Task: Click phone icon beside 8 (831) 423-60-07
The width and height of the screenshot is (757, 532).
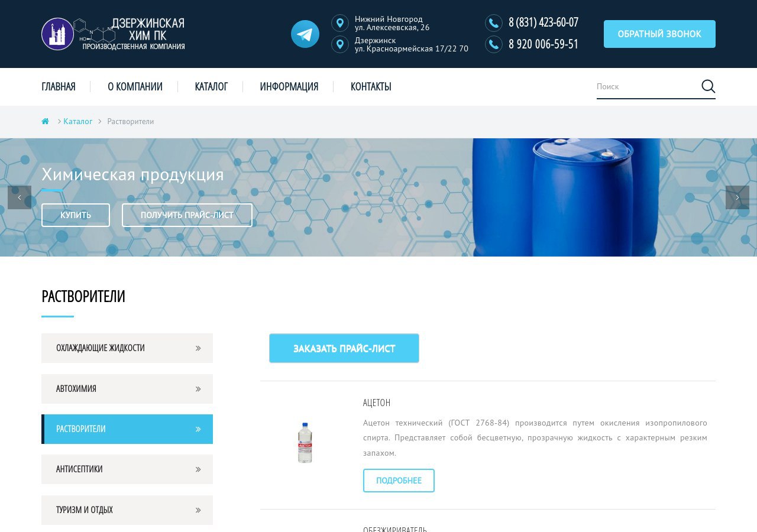Action: [494, 23]
